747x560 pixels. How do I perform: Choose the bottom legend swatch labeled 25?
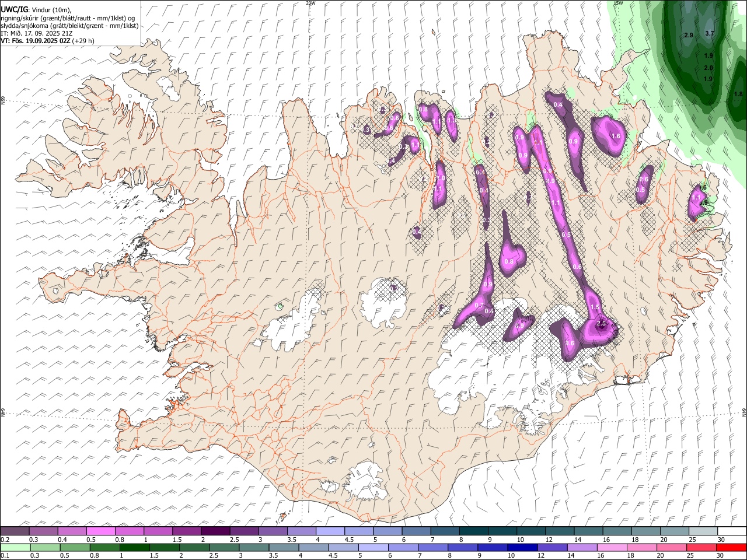coord(701,548)
